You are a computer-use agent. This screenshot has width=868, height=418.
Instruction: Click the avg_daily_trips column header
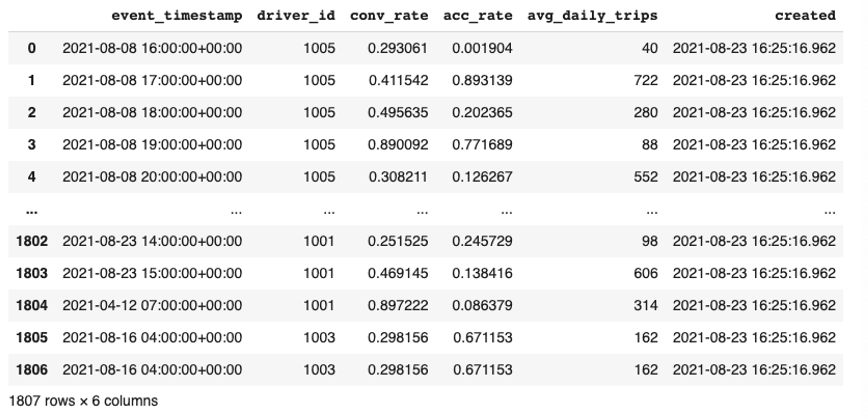click(x=592, y=16)
